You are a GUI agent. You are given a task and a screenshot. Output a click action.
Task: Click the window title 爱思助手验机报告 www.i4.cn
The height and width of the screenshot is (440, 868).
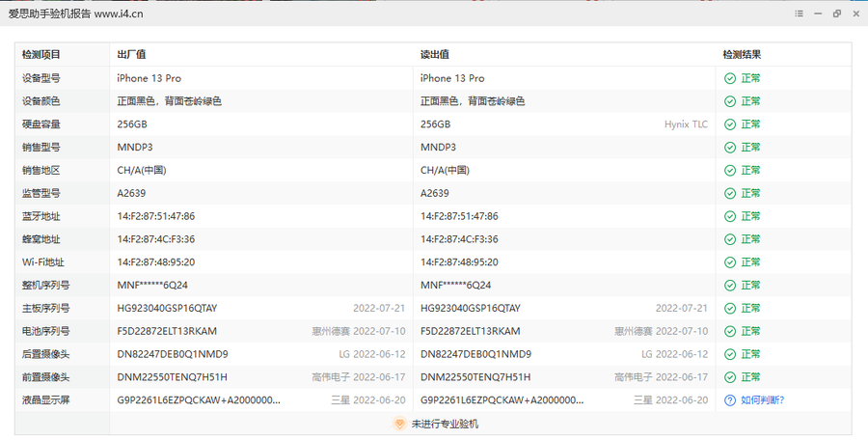point(75,14)
